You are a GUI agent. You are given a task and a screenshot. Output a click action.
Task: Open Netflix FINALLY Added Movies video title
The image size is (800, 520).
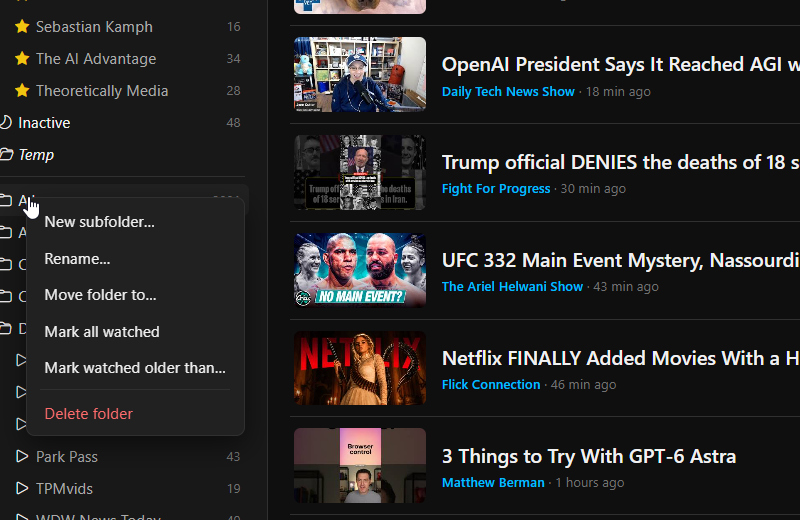[620, 358]
